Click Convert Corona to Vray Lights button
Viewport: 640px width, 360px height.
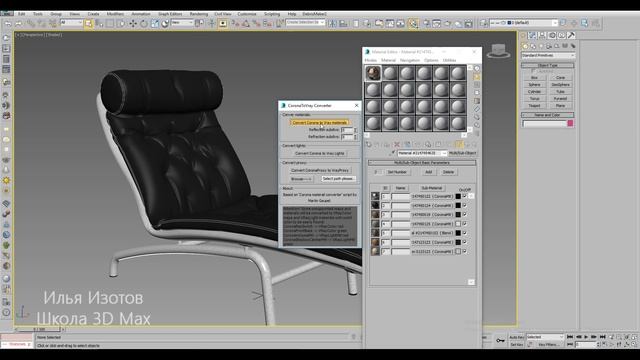[x=320, y=153]
